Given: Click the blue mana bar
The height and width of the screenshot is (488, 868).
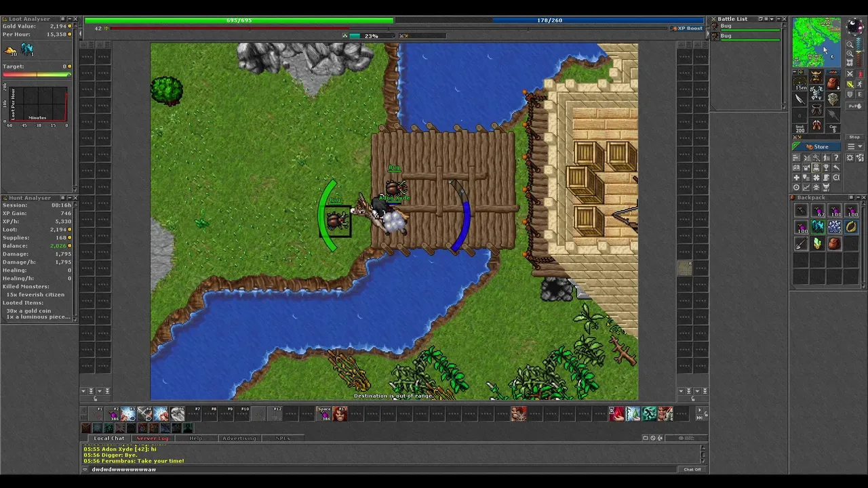Looking at the screenshot, I should (x=549, y=20).
